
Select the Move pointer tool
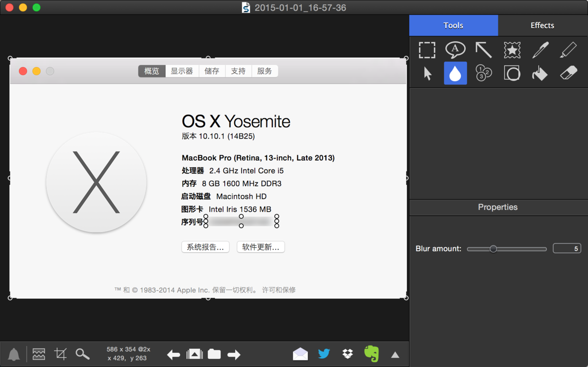click(x=427, y=74)
